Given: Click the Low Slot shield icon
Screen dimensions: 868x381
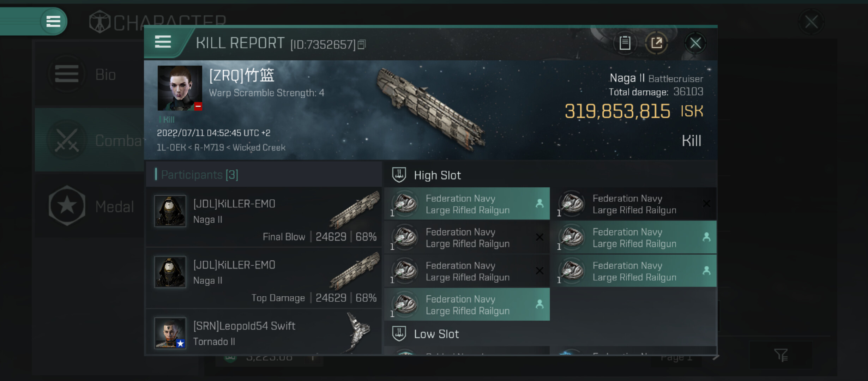Looking at the screenshot, I should [399, 334].
